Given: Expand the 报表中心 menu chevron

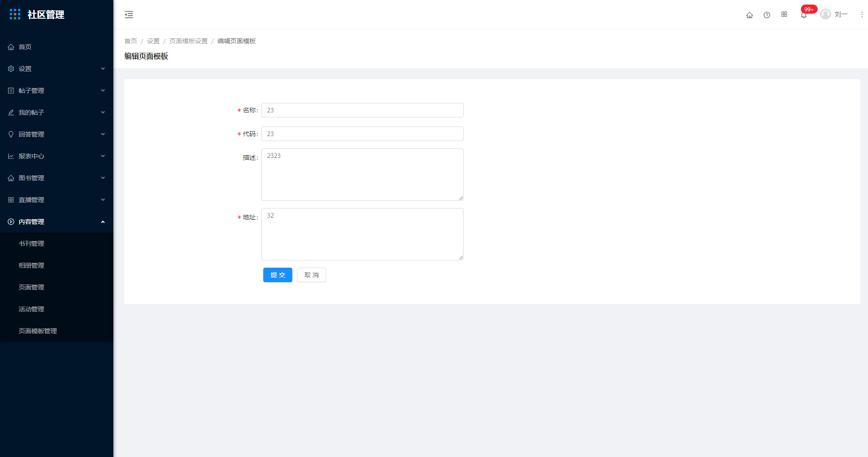Looking at the screenshot, I should click(x=103, y=156).
